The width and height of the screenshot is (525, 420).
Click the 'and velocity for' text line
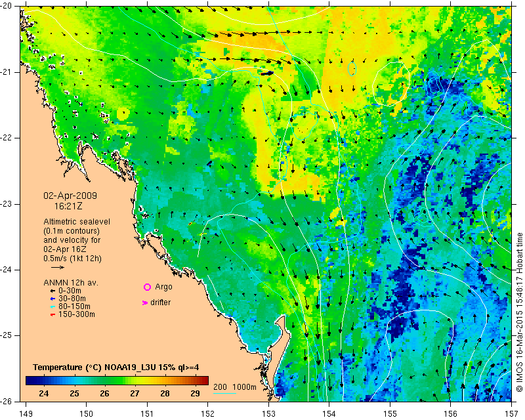pos(72,240)
